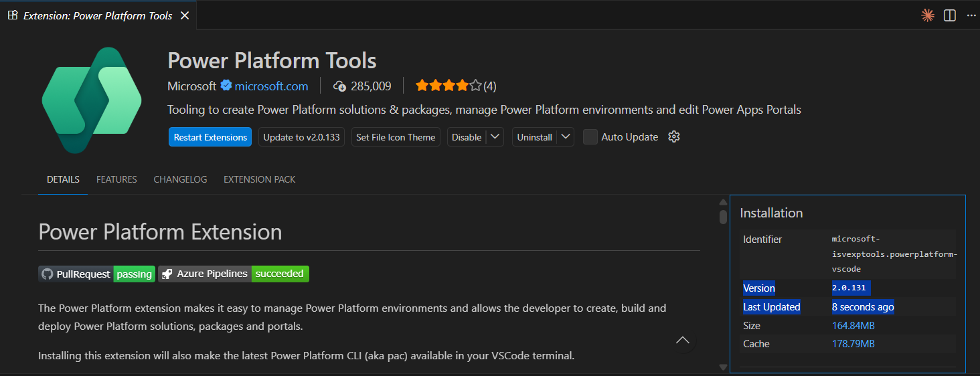Image resolution: width=980 pixels, height=376 pixels.
Task: Close the Power Platform Tools extension tab
Action: (185, 15)
